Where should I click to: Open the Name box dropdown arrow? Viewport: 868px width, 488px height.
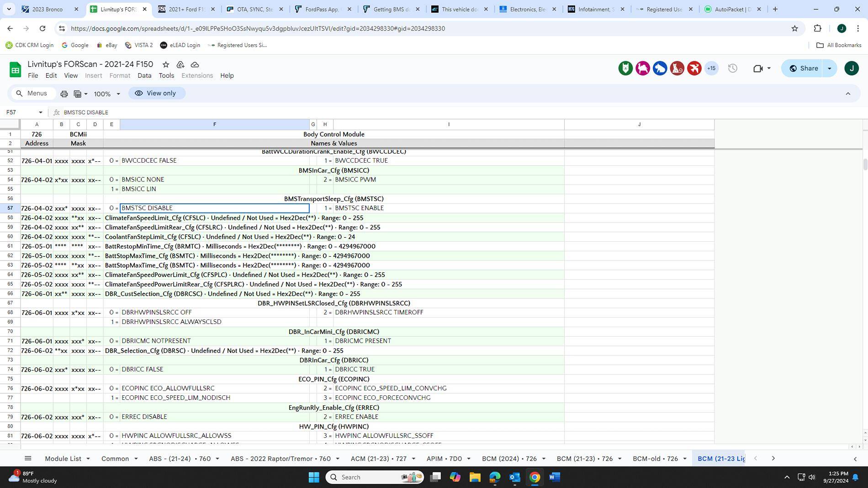click(41, 112)
